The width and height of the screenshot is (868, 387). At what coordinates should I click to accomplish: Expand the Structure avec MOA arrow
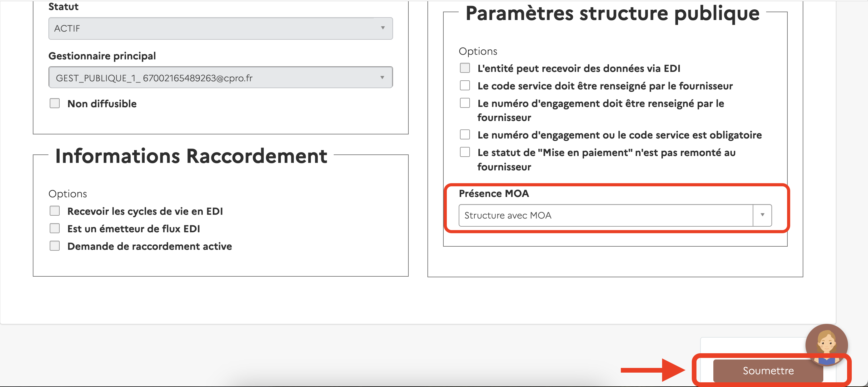point(762,215)
